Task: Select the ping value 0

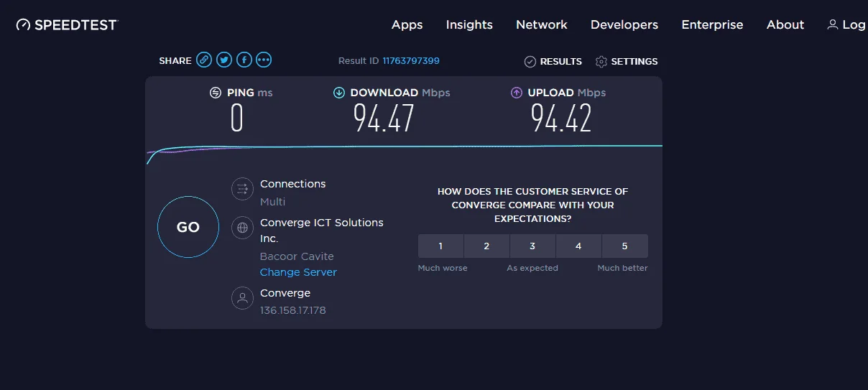Action: pyautogui.click(x=236, y=119)
